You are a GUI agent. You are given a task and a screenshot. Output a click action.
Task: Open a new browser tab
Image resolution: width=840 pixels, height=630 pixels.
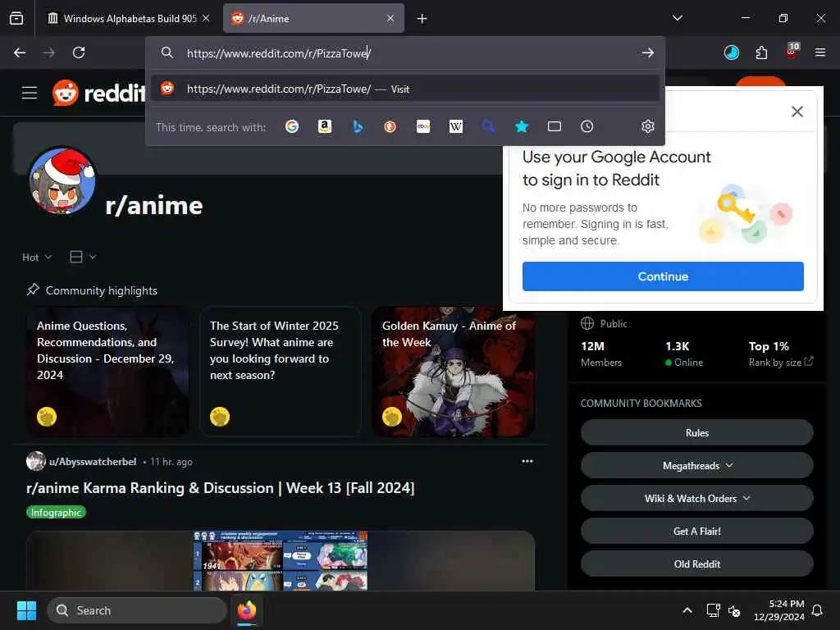pyautogui.click(x=422, y=19)
